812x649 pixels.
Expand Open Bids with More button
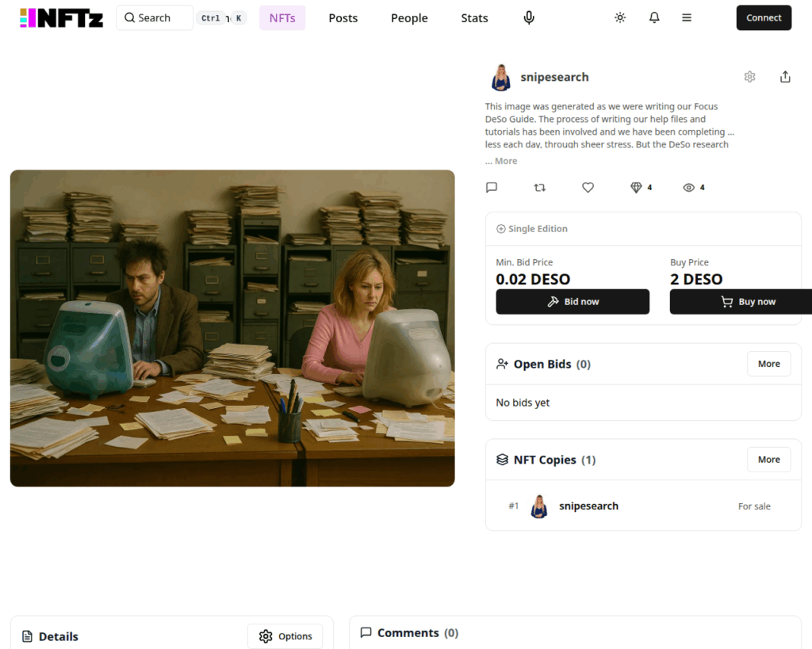768,364
